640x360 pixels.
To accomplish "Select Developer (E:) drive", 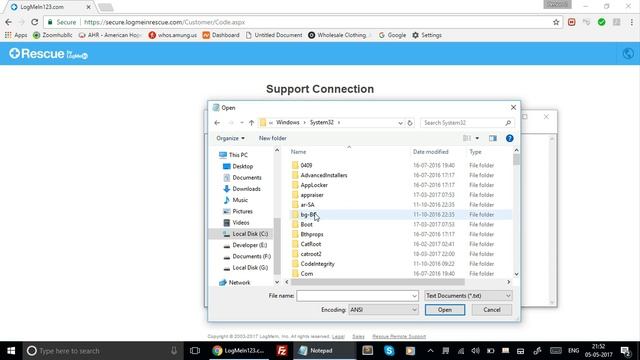I will tap(245, 245).
